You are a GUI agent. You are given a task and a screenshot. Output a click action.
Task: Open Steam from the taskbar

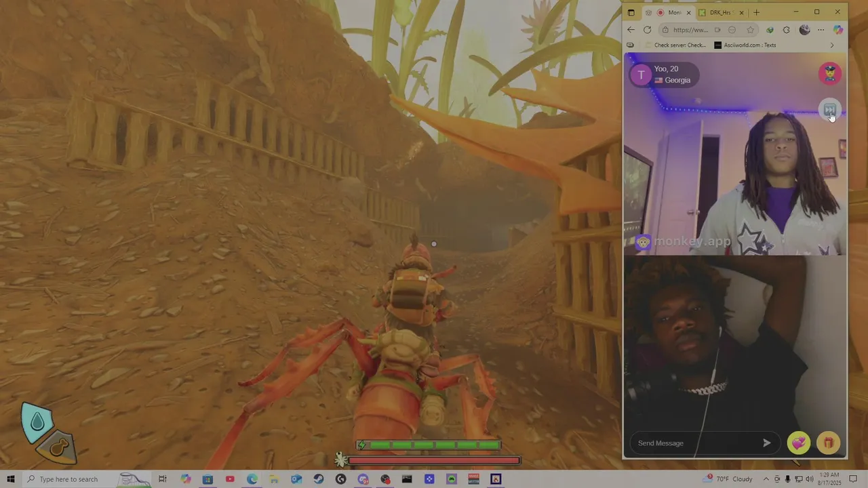[319, 479]
